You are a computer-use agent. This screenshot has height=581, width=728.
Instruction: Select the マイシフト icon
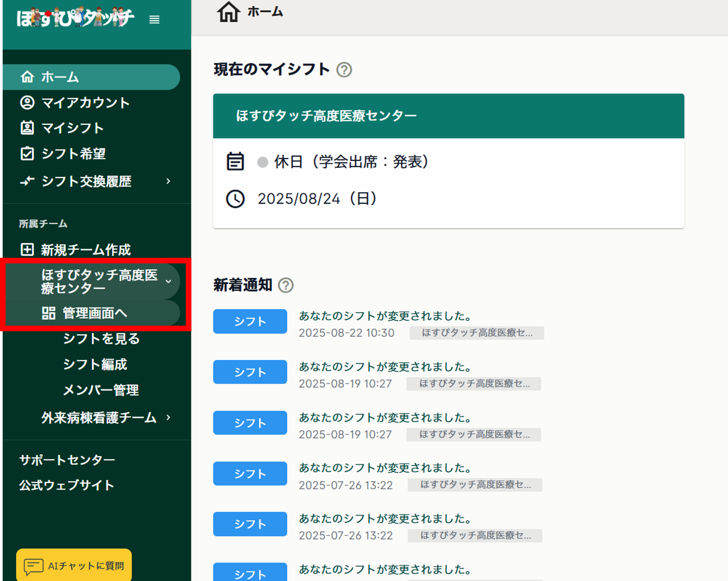tap(27, 128)
